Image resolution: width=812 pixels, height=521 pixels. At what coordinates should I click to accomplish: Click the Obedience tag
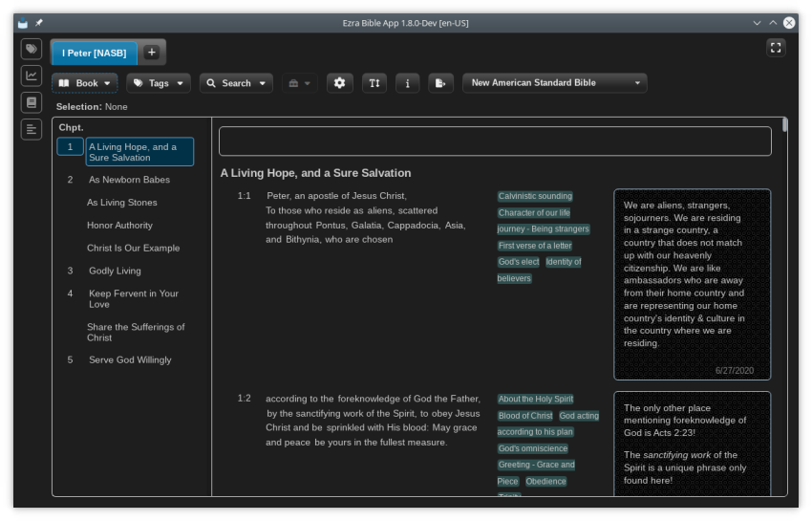pyautogui.click(x=545, y=482)
